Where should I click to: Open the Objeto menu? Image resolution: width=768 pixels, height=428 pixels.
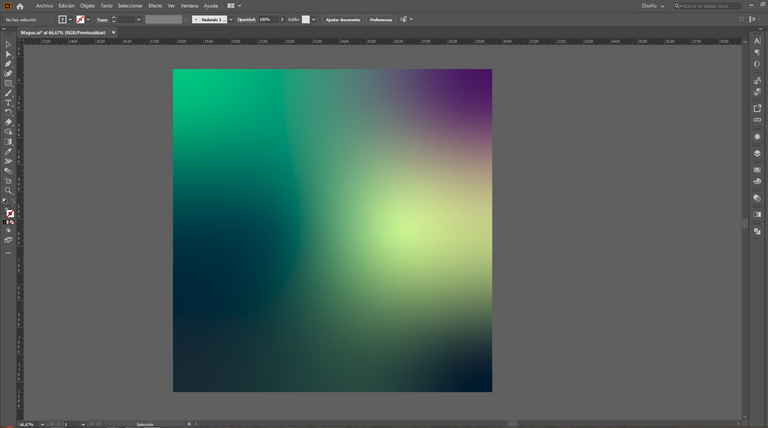(87, 6)
